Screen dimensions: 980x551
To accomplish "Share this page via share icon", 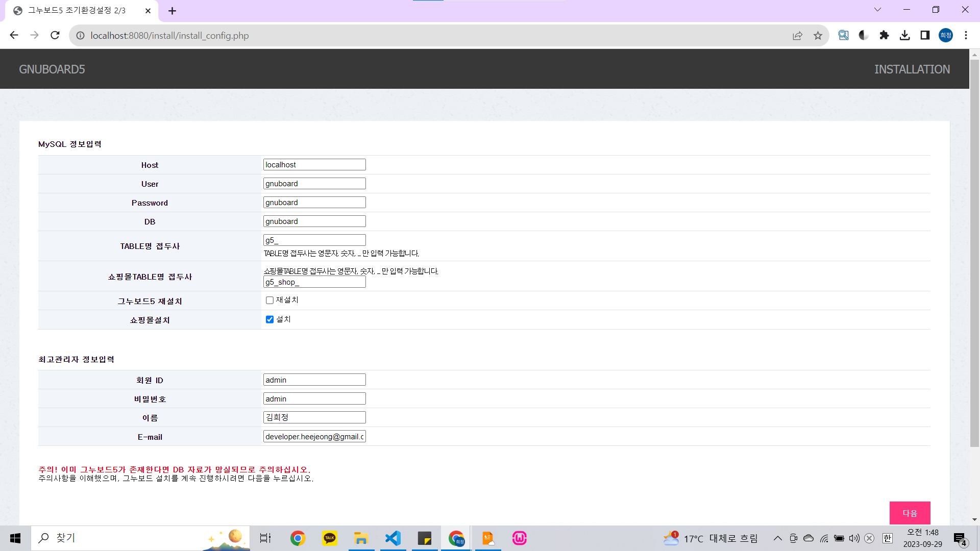I will click(797, 35).
